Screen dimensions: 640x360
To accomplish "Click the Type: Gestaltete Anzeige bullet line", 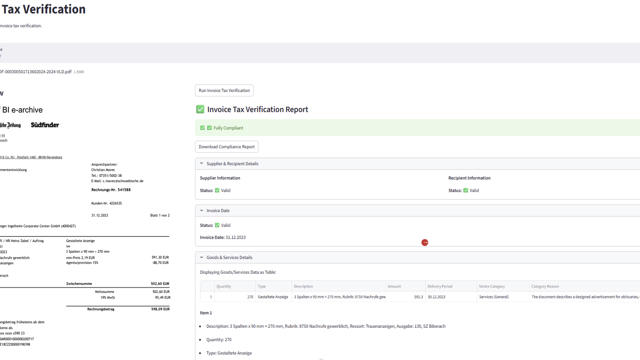I will pyautogui.click(x=229, y=353).
